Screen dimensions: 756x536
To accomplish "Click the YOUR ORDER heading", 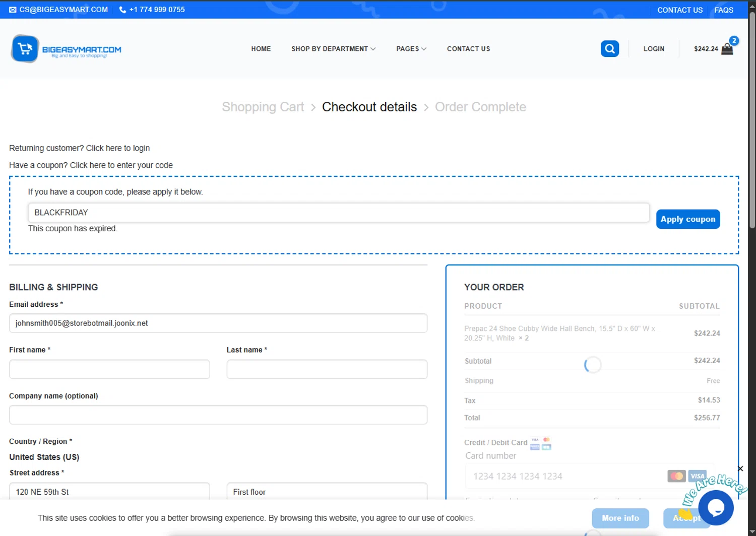I will [x=494, y=287].
